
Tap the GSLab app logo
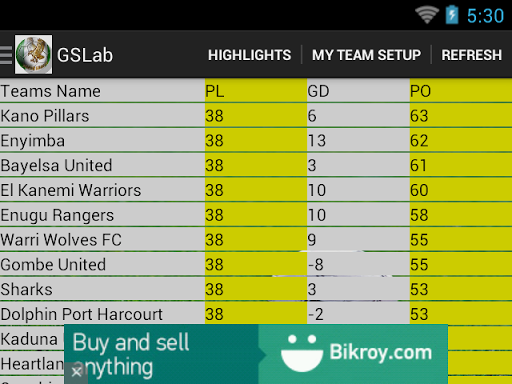33,55
